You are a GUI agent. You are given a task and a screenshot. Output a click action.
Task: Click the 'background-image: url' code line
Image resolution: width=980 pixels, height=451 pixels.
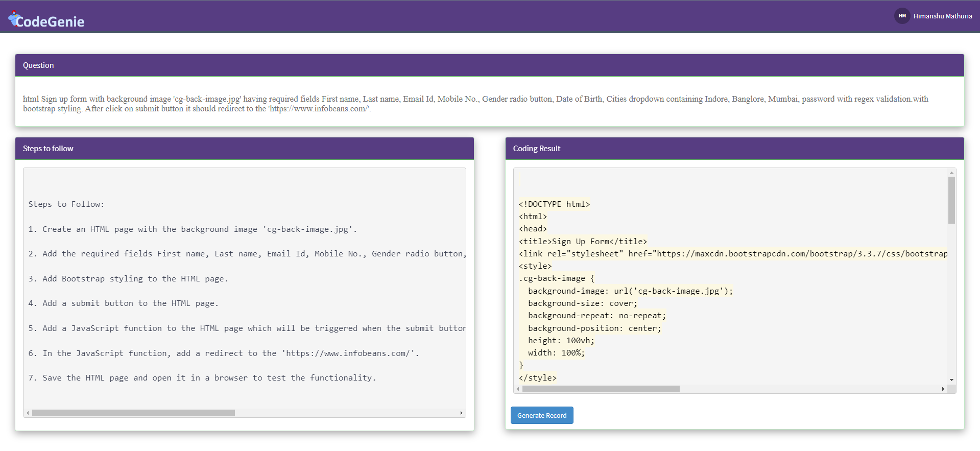[631, 291]
